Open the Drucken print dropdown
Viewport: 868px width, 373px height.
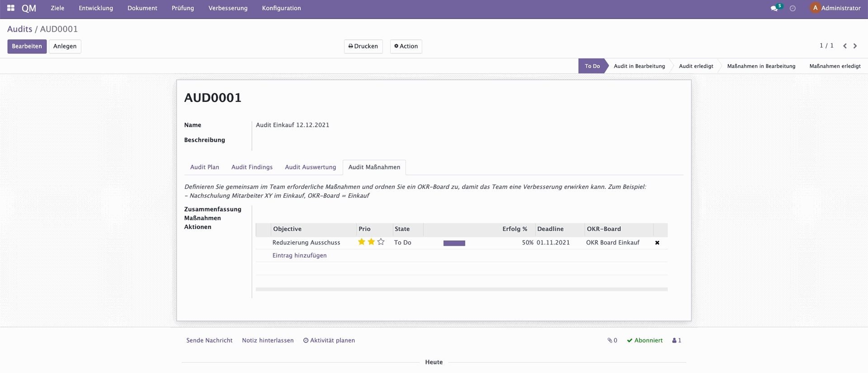coord(363,46)
